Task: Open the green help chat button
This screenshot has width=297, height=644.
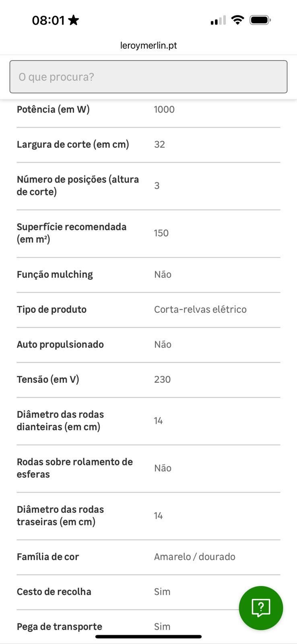Action: (x=261, y=608)
